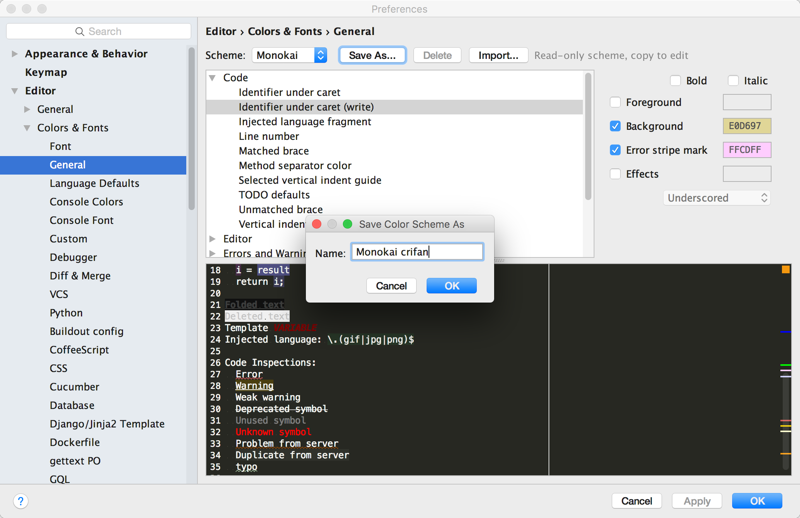Open Font settings page
The height and width of the screenshot is (518, 800).
click(x=60, y=146)
